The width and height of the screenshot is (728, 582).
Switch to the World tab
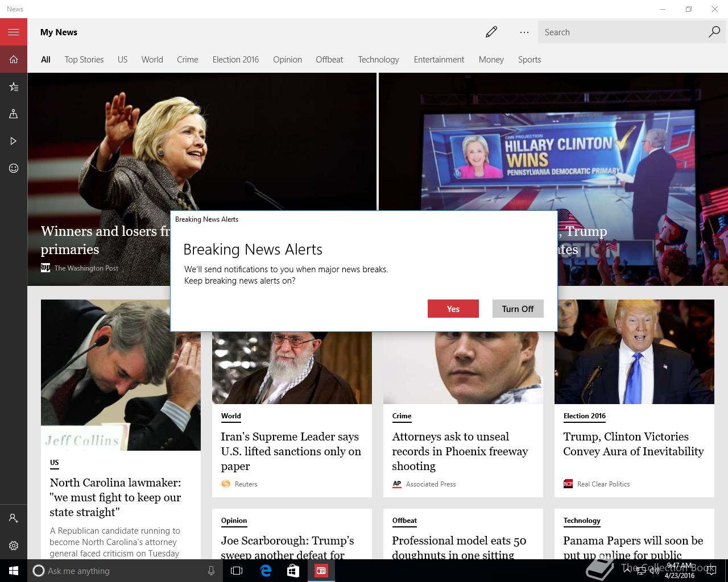click(152, 60)
